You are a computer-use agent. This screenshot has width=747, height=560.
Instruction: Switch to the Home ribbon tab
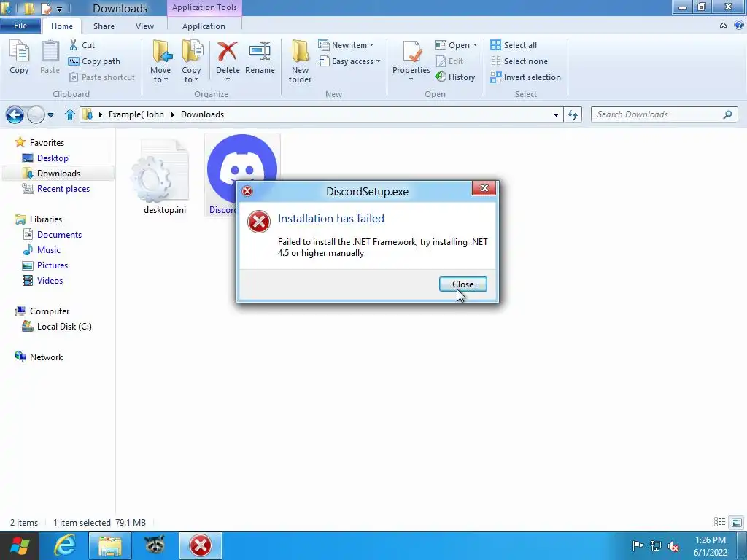pos(62,26)
